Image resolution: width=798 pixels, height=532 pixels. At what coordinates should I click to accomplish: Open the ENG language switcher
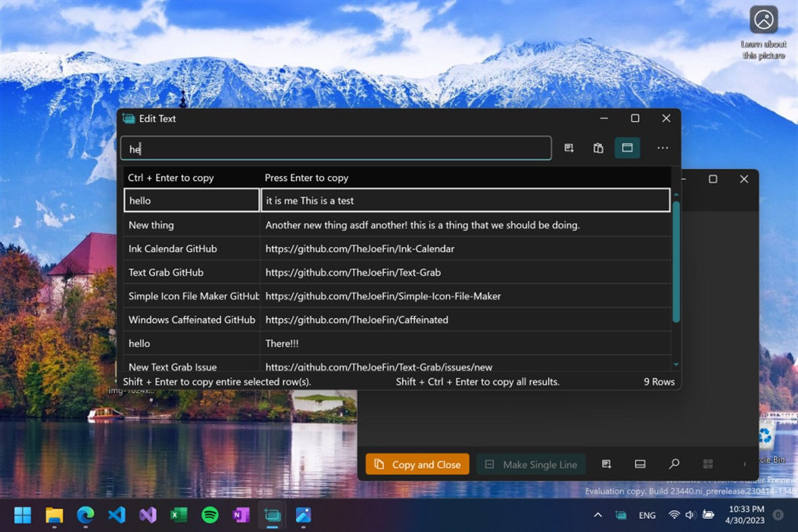(647, 515)
